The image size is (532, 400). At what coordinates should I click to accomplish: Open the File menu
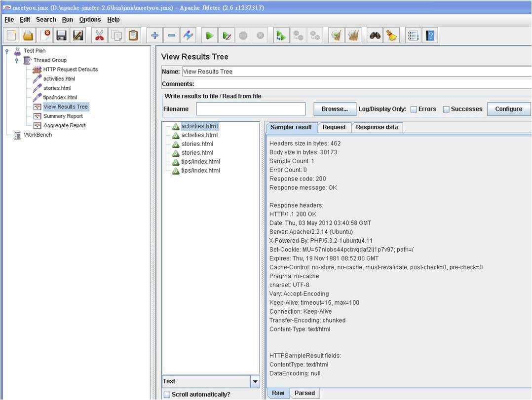(9, 20)
